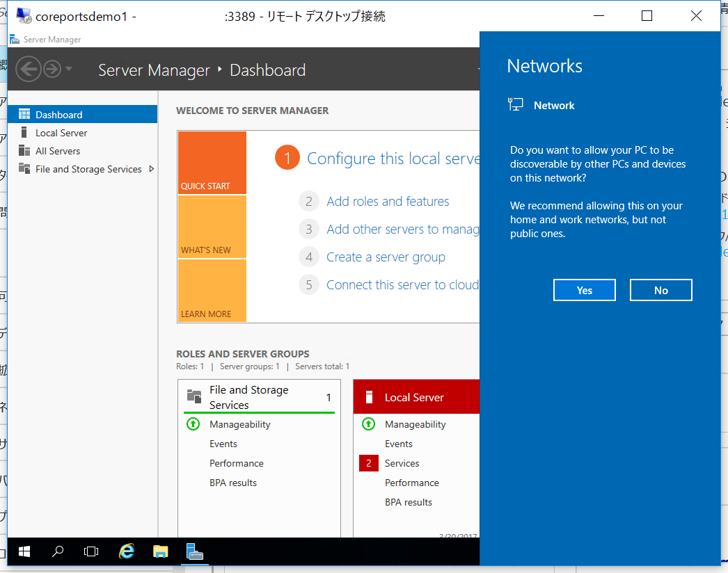Click Add other servers to manage link
The image size is (728, 573).
click(x=402, y=229)
